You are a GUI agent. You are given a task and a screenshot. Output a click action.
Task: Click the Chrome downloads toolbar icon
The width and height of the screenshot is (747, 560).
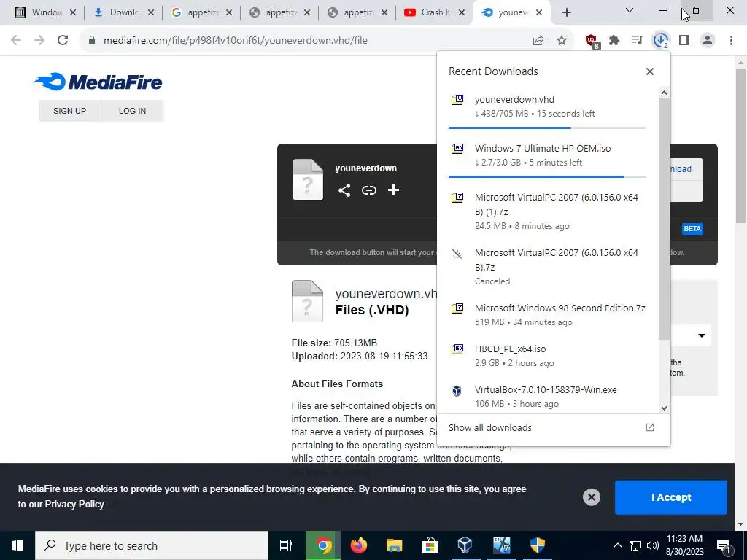click(660, 41)
